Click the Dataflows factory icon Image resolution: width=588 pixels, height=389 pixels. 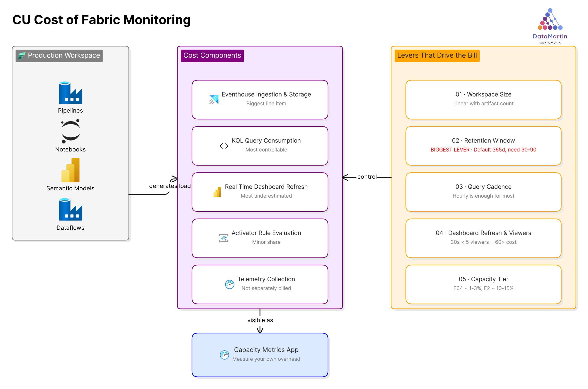pyautogui.click(x=70, y=210)
